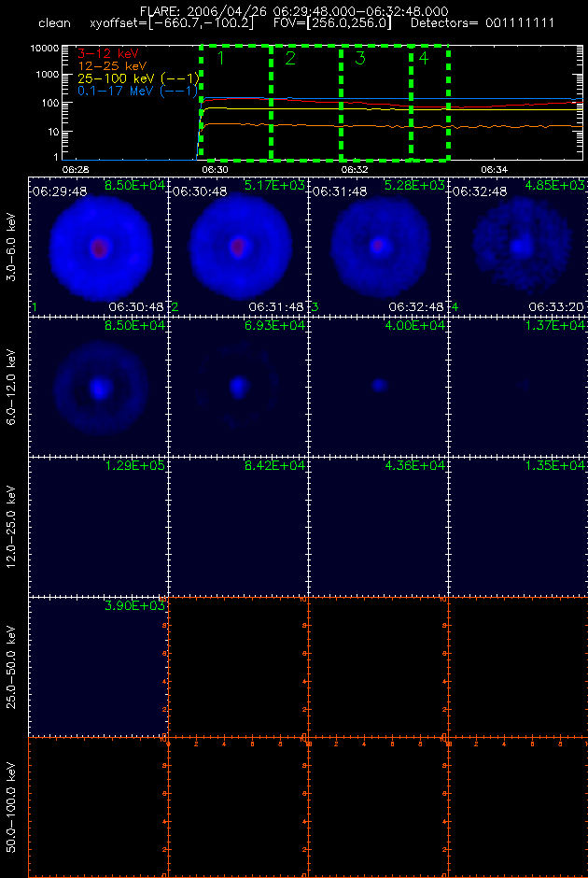Click interval number 3 in the light curve

(359, 58)
